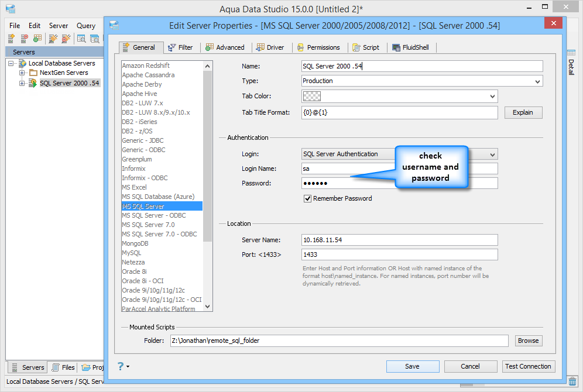Click the Disconnect server plug toolbar icon
Screen dimensions: 583x392
coord(66,38)
